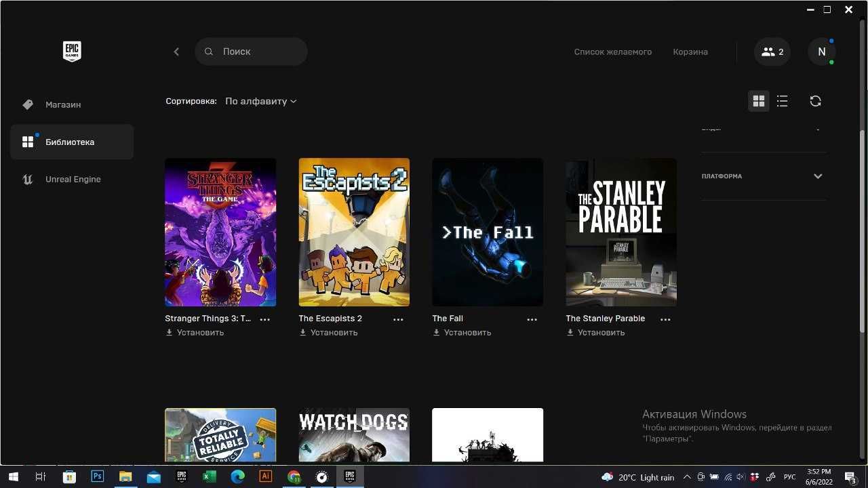Click The Fall title text
The height and width of the screenshot is (488, 868).
[448, 319]
